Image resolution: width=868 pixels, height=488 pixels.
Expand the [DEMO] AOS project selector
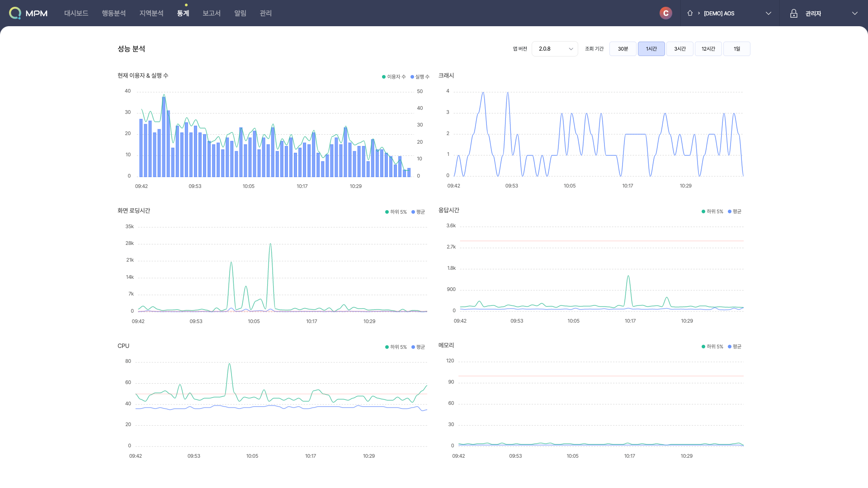pos(768,14)
